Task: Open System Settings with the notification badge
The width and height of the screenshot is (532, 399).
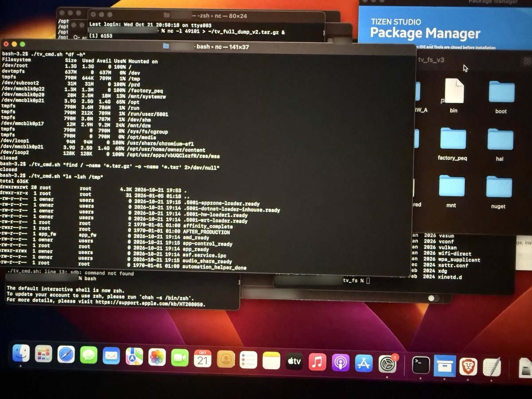Action: click(388, 364)
